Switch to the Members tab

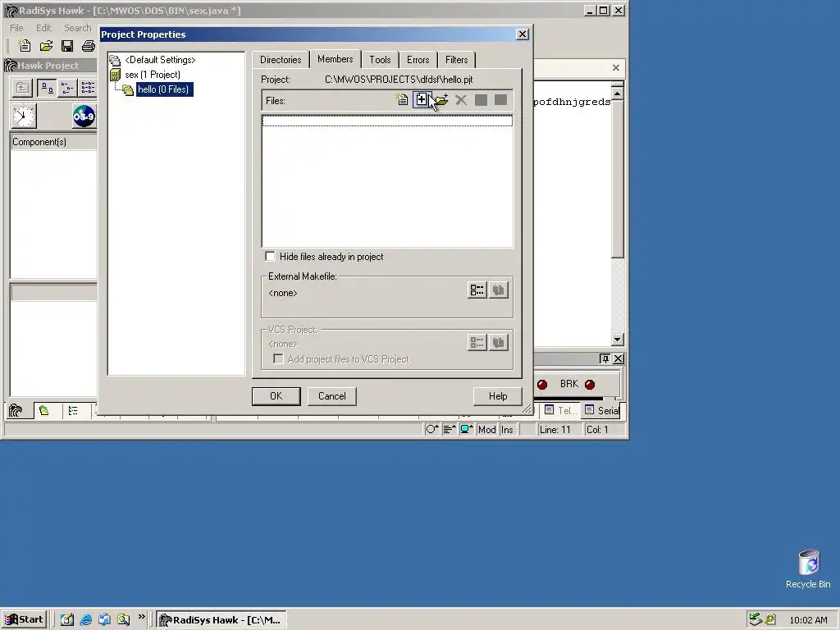336,59
